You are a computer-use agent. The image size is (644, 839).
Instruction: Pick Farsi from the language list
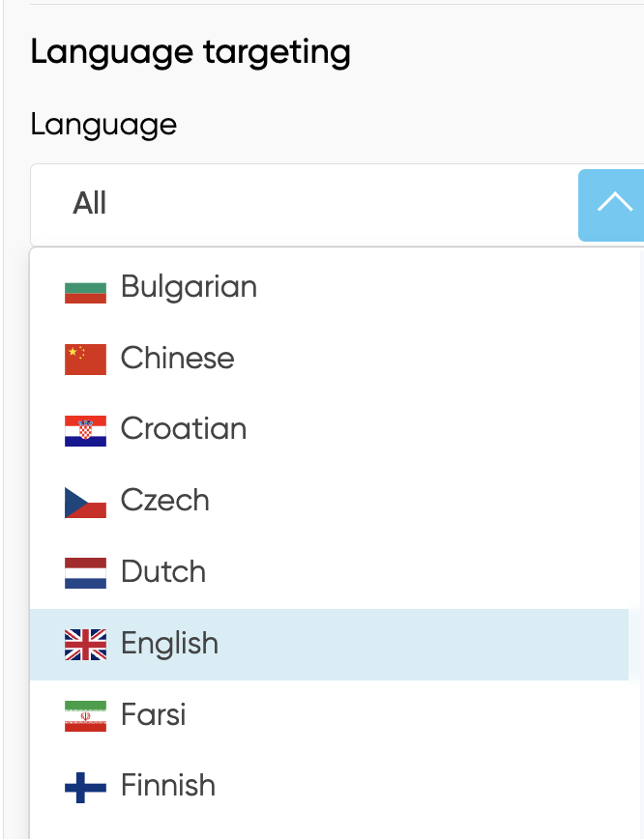tap(153, 715)
